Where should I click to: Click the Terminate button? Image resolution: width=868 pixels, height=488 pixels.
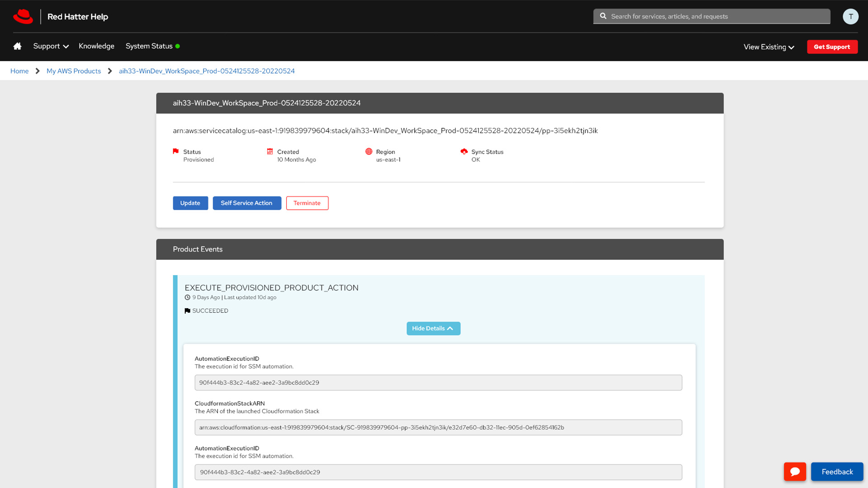pyautogui.click(x=307, y=203)
